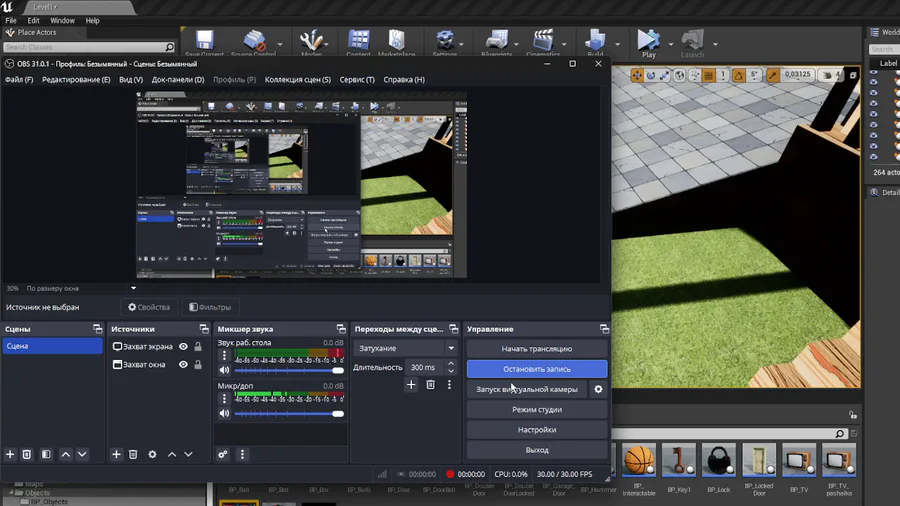Open advanced audio properties gears icon
Viewport: 900px width, 506px height.
[x=223, y=454]
